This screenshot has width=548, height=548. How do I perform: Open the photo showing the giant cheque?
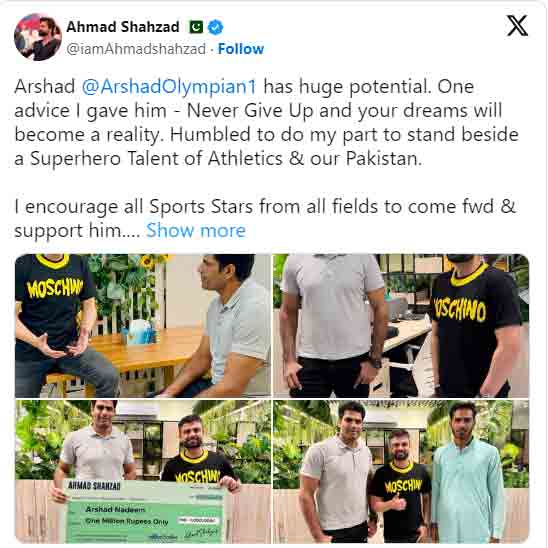(x=143, y=471)
